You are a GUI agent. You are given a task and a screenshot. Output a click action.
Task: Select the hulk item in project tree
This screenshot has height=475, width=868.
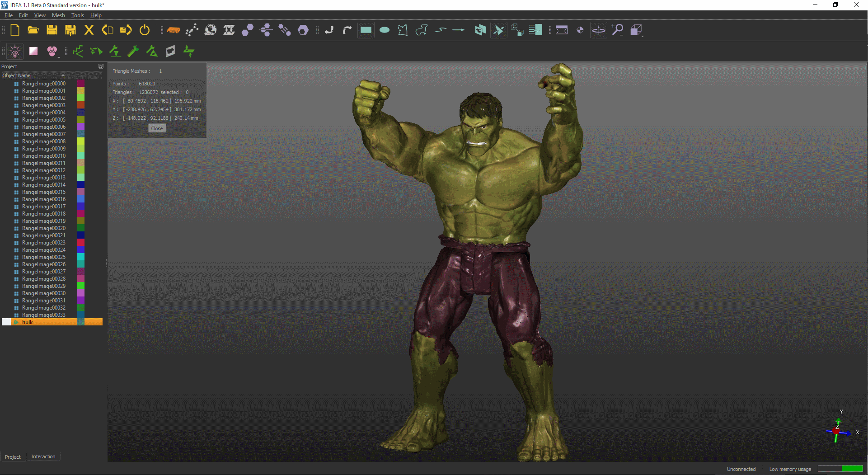tap(28, 322)
